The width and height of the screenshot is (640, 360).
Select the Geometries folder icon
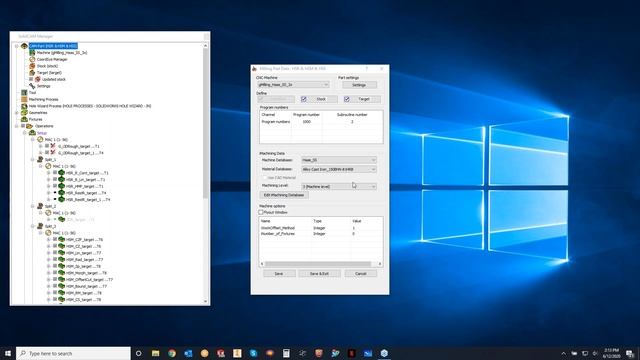click(24, 113)
